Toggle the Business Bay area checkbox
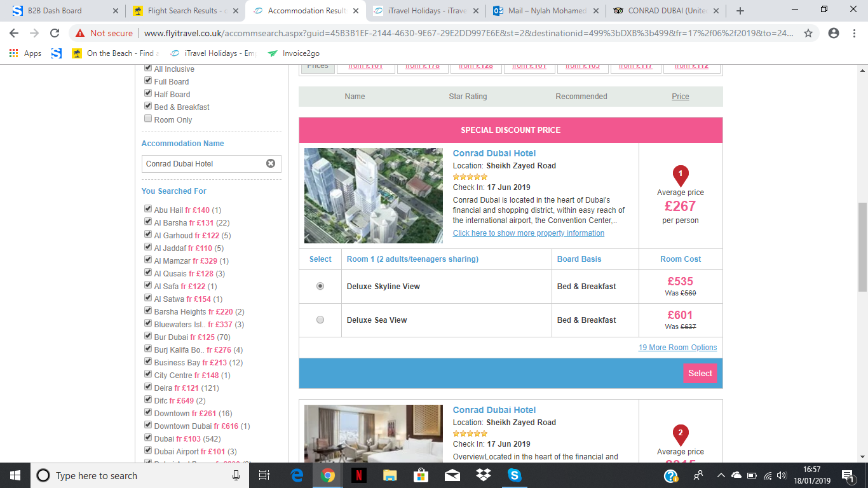This screenshot has height=488, width=868. (148, 362)
